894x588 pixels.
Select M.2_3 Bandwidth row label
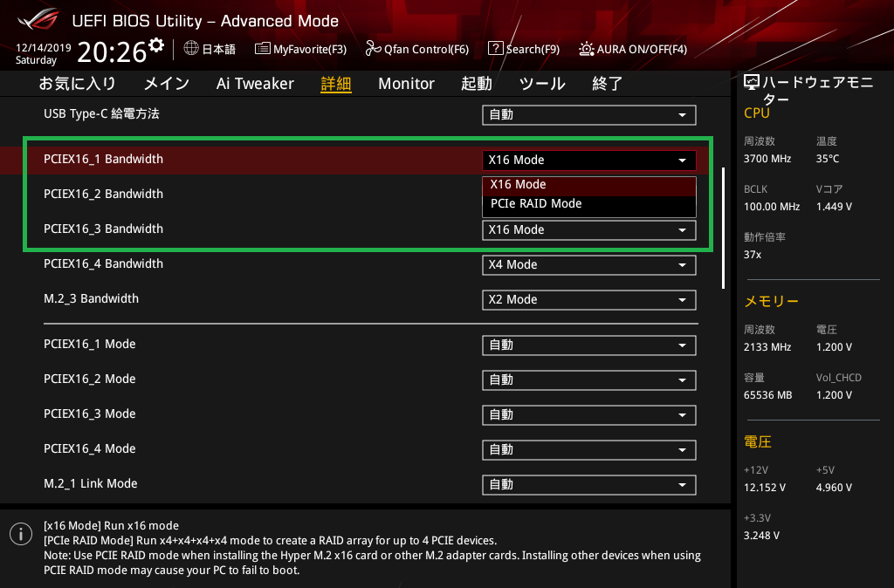click(91, 298)
